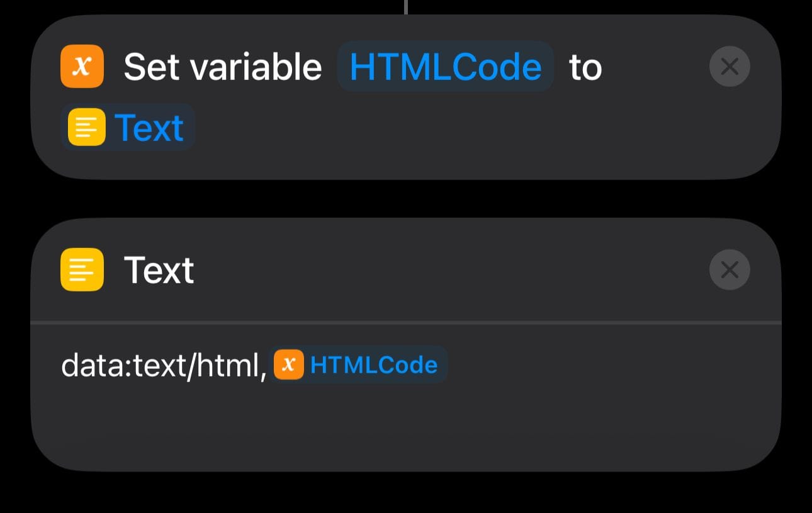
Task: Click the "Set variable" action title
Action: (x=222, y=67)
